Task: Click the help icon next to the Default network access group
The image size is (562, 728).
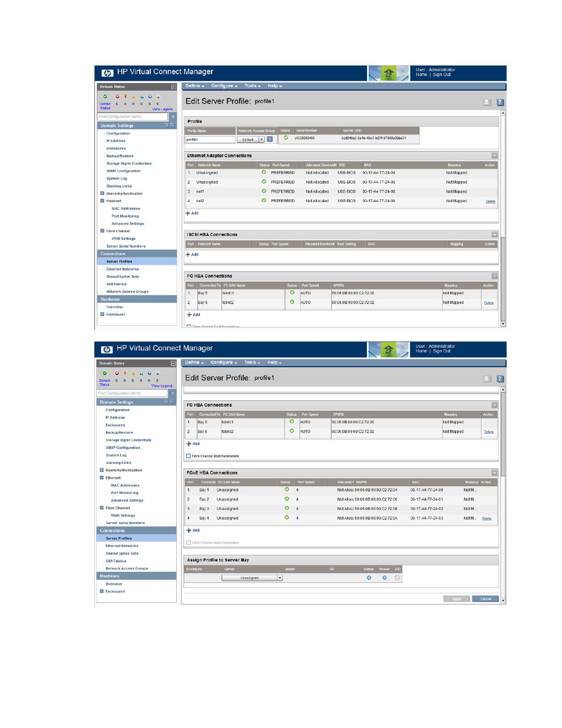Action: click(270, 140)
